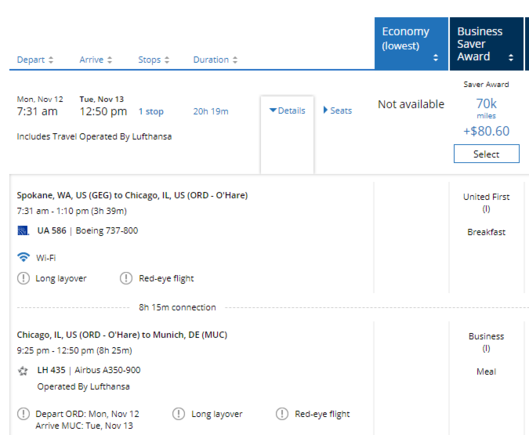Click the Depart ORD date-change alert icon

pos(23,414)
